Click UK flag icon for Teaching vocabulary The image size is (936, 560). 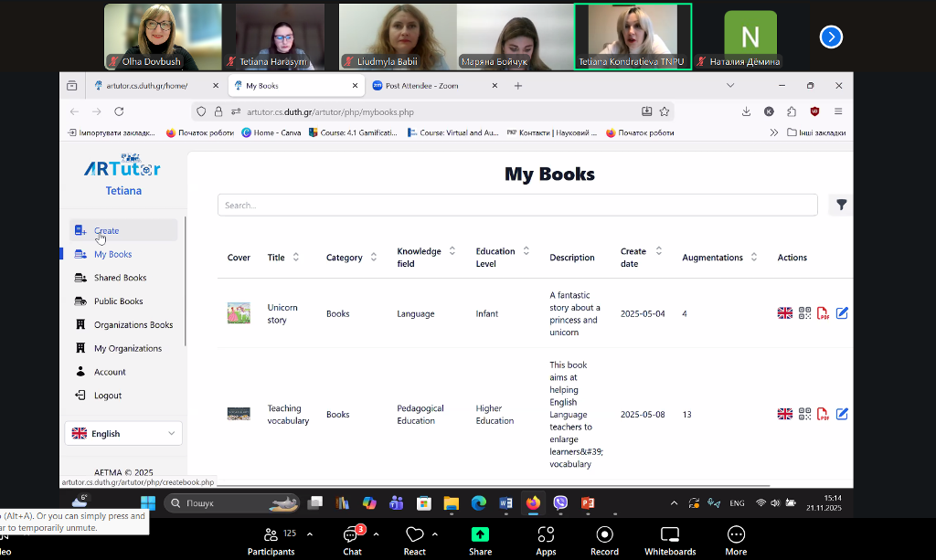tap(784, 414)
